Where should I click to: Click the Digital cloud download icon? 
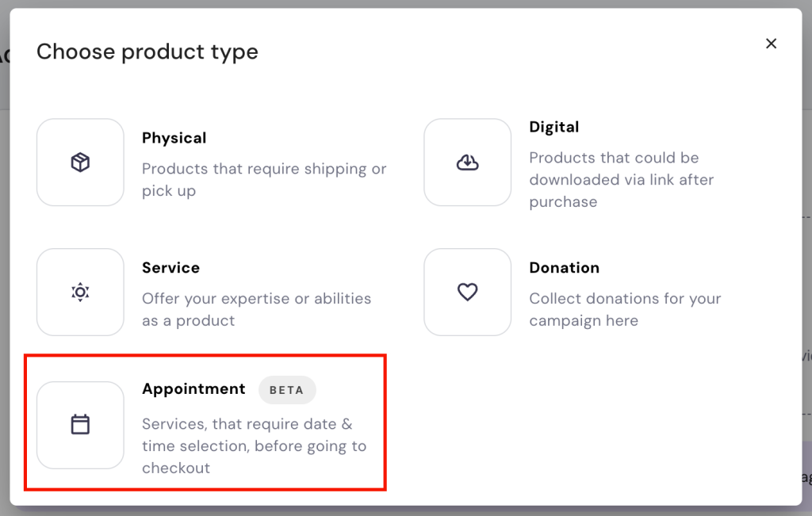click(467, 162)
